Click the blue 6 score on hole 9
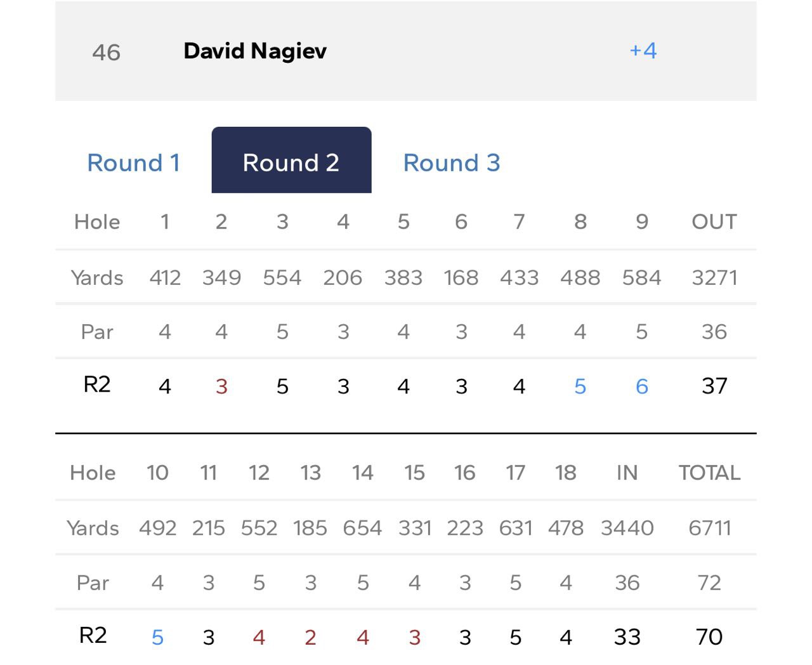Screen dimensions: 812x665 click(642, 386)
